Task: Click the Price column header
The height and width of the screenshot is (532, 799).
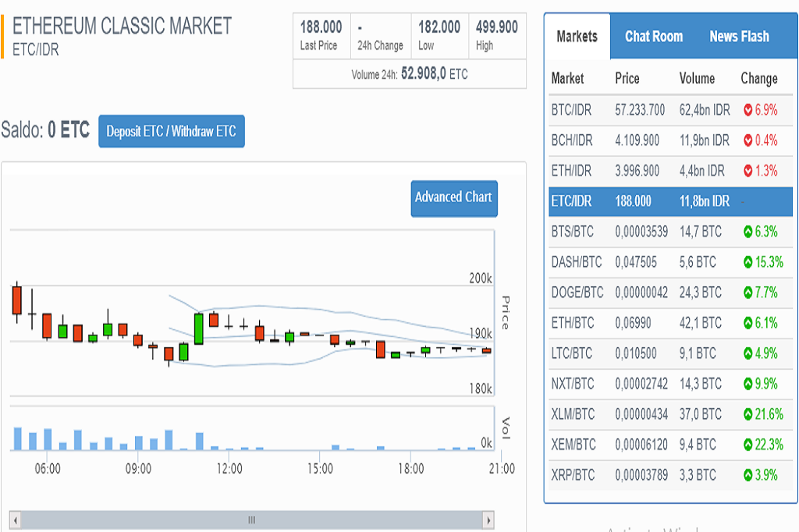Action: click(x=627, y=79)
